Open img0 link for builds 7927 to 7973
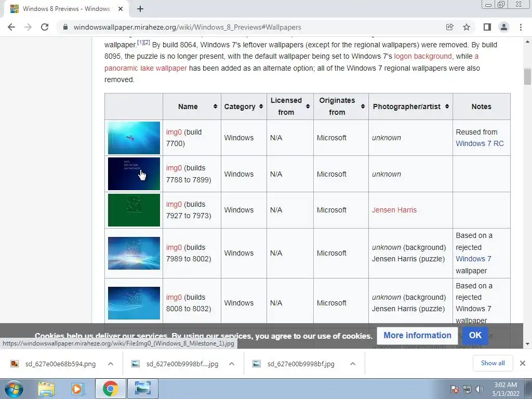 click(174, 204)
